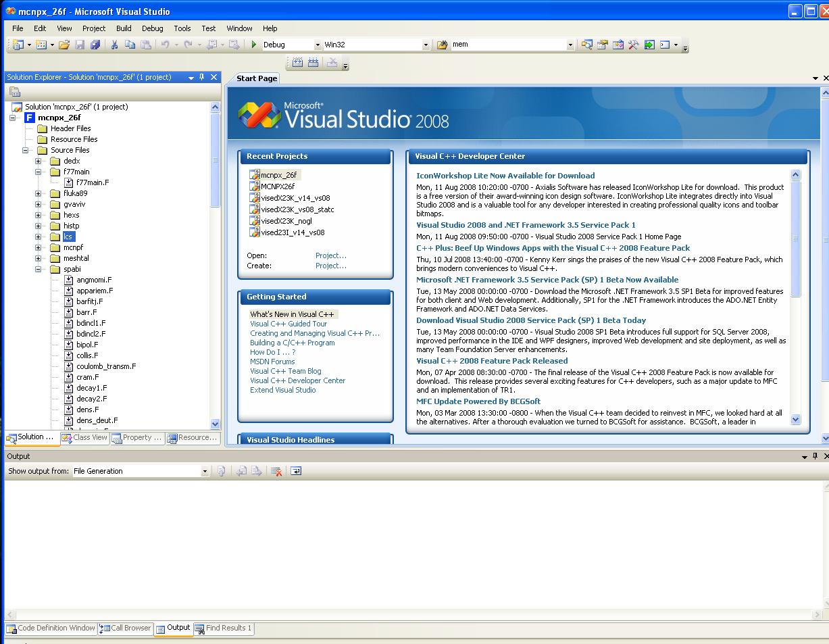
Task: Select the f77main.F file
Action: click(x=93, y=182)
